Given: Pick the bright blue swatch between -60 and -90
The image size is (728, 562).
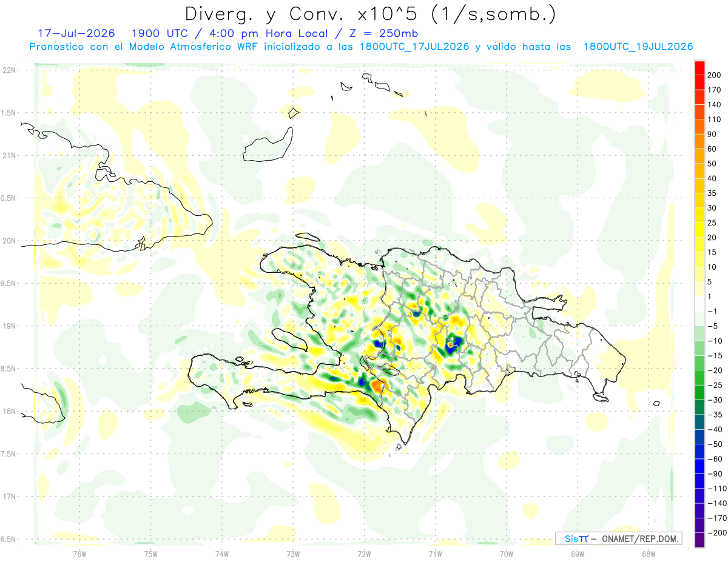Looking at the screenshot, I should [x=699, y=466].
